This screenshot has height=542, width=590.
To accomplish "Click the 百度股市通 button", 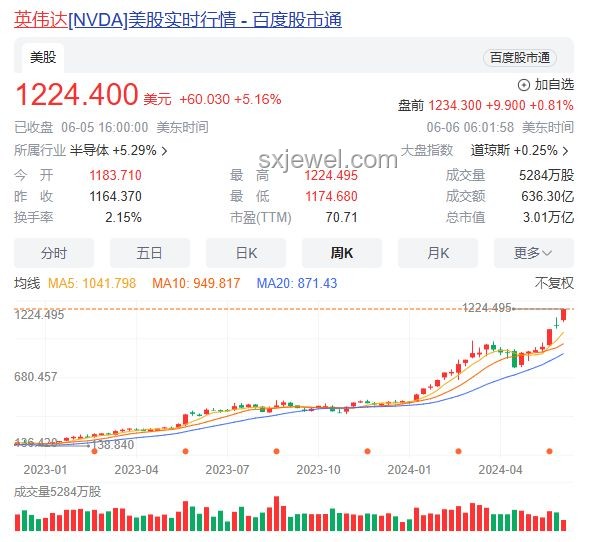I will 519,58.
